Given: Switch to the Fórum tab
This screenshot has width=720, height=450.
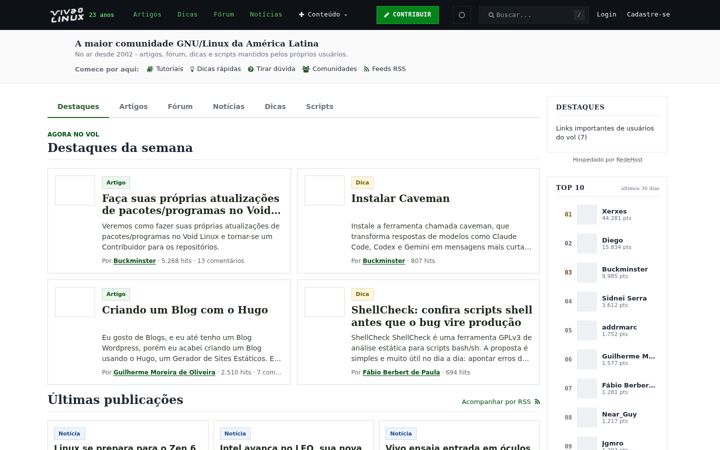Looking at the screenshot, I should tap(180, 107).
